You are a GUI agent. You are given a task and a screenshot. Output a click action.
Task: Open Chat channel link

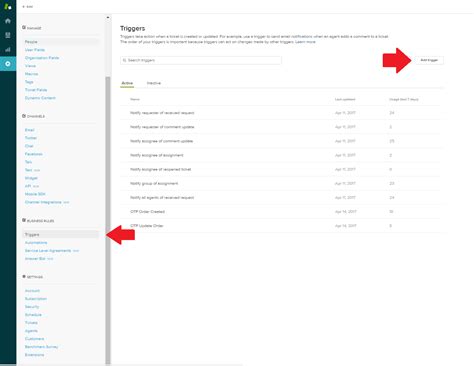[x=29, y=146]
